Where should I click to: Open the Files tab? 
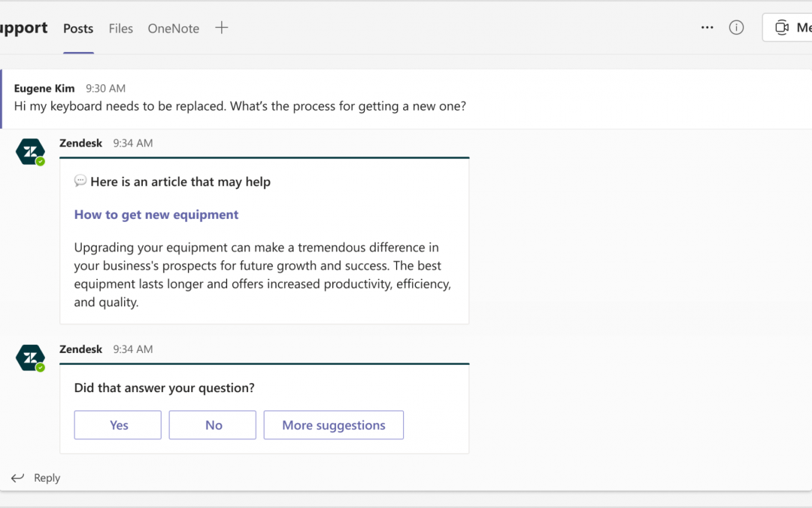coord(120,29)
